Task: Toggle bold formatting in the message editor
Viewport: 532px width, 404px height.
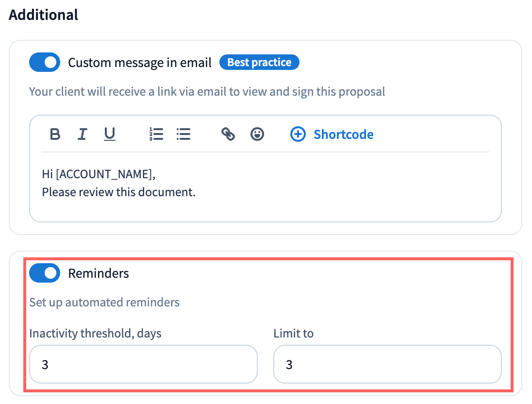Action: (55, 134)
